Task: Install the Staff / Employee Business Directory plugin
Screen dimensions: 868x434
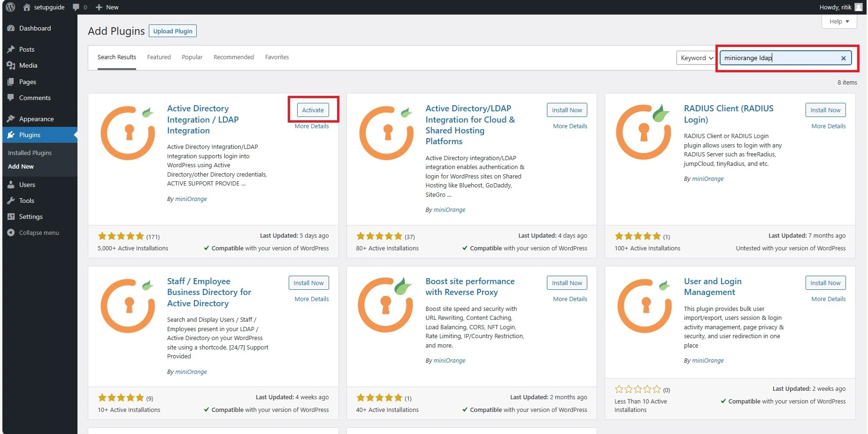Action: pyautogui.click(x=308, y=283)
